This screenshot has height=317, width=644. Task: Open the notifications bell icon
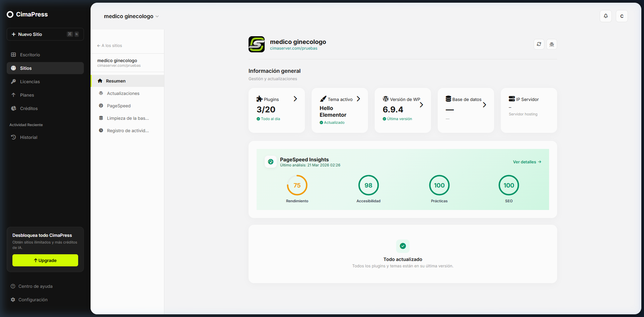coord(605,16)
